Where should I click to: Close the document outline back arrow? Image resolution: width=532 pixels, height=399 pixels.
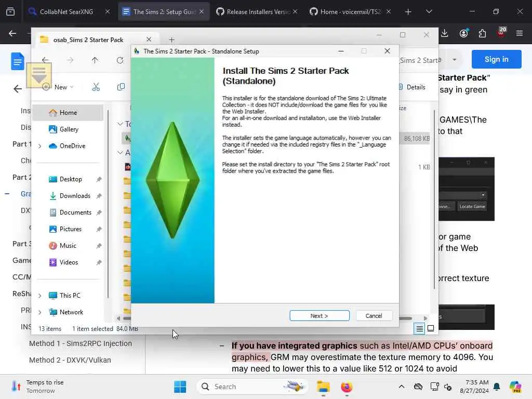17,89
